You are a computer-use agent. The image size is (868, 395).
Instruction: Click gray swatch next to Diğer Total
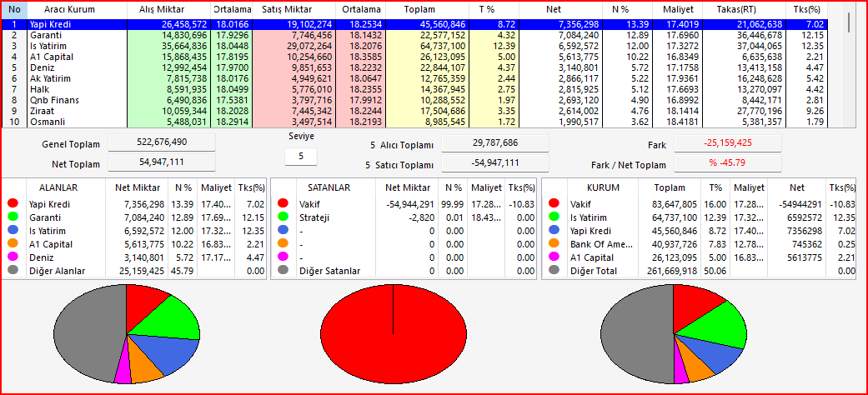click(554, 271)
